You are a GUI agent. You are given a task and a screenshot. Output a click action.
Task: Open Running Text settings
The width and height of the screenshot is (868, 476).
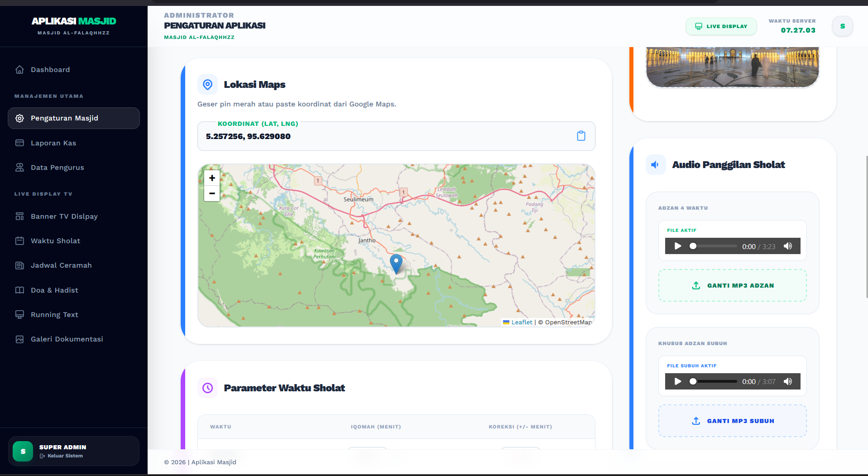tap(74, 315)
